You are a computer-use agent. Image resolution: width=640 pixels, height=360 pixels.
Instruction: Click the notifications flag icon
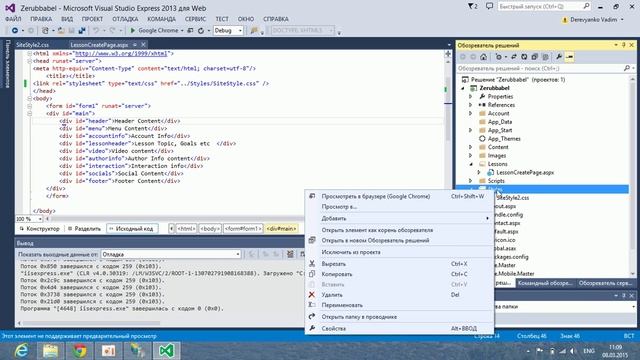(x=472, y=6)
